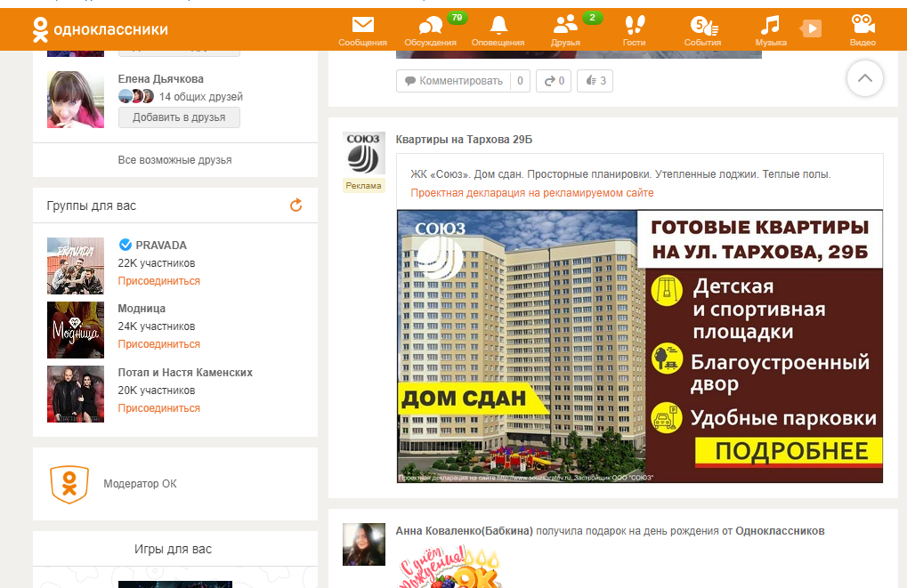Open Анна Коваленко(Бабкина) profile name
907x588 pixels.
[x=464, y=531]
